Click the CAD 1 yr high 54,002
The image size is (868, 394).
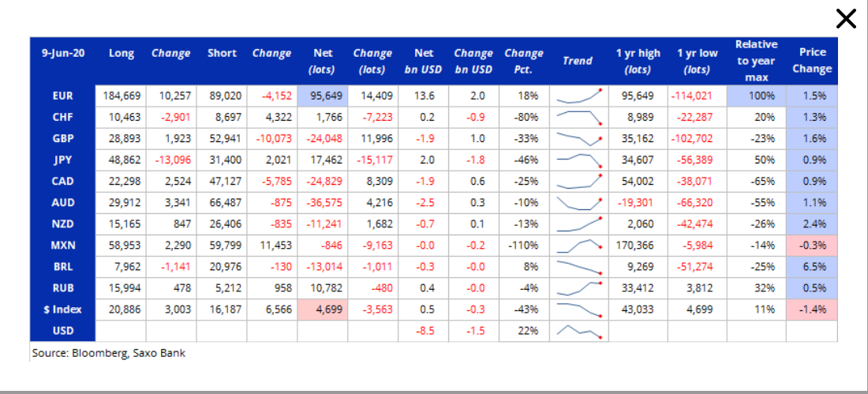click(638, 181)
